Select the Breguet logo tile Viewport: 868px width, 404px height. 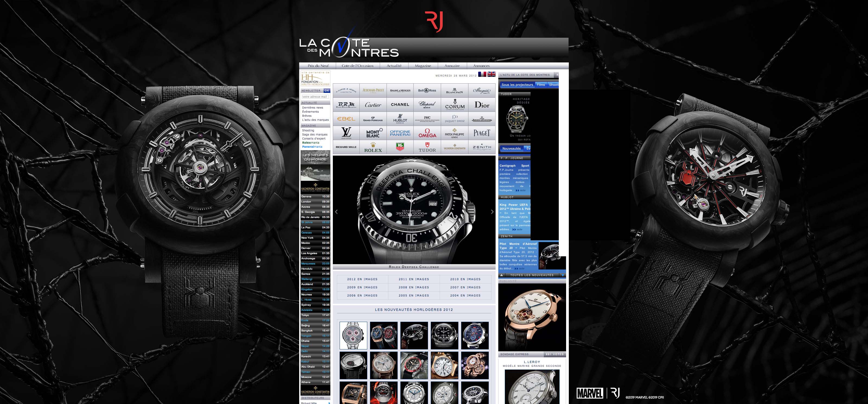482,90
